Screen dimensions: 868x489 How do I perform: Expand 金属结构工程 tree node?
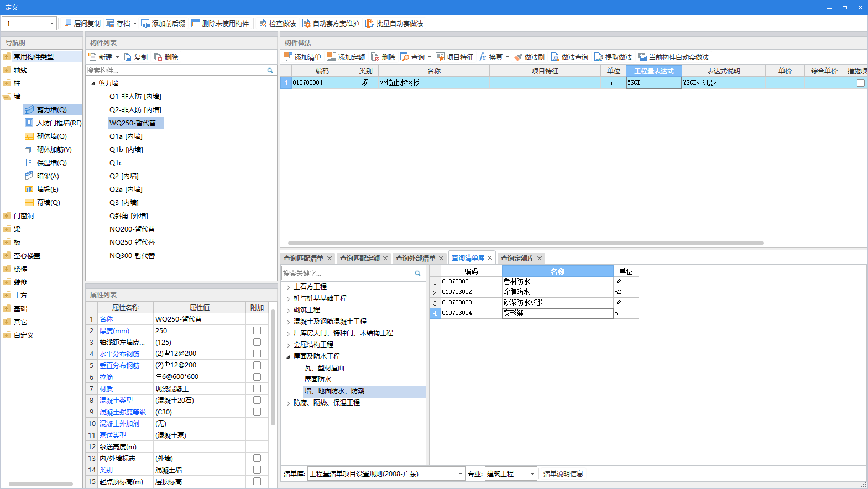[288, 345]
